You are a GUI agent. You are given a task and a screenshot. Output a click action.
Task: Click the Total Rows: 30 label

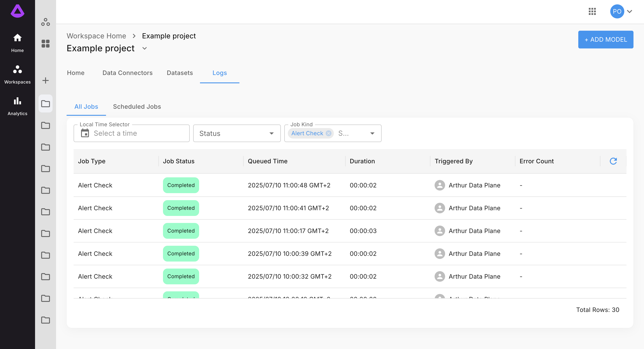[x=598, y=310]
